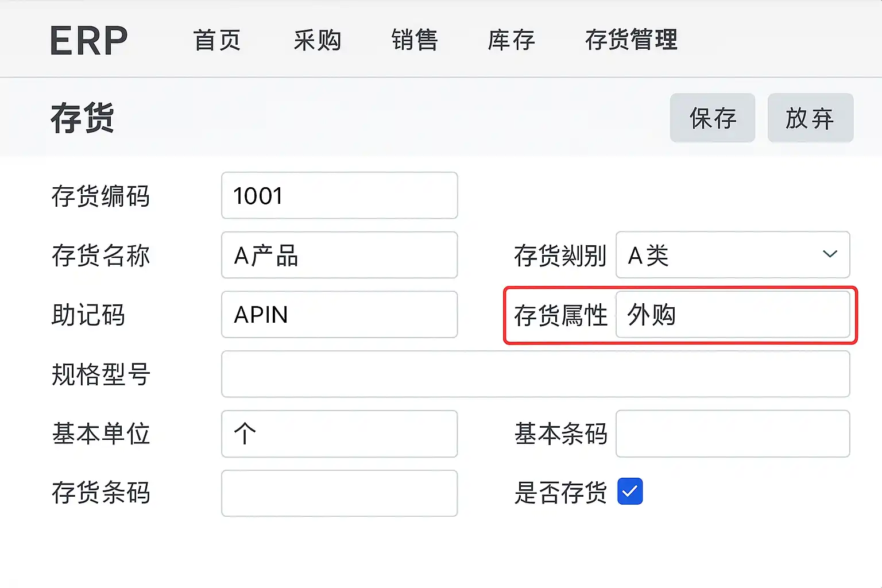Image resolution: width=882 pixels, height=588 pixels.
Task: Click the 保存 button
Action: point(712,118)
